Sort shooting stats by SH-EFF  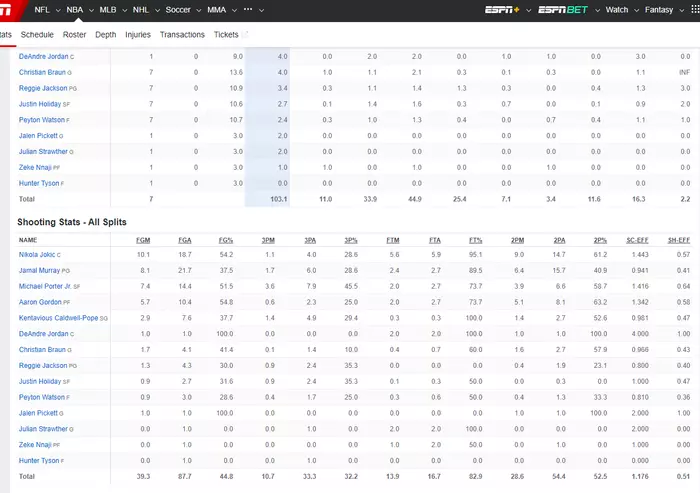[x=679, y=240]
